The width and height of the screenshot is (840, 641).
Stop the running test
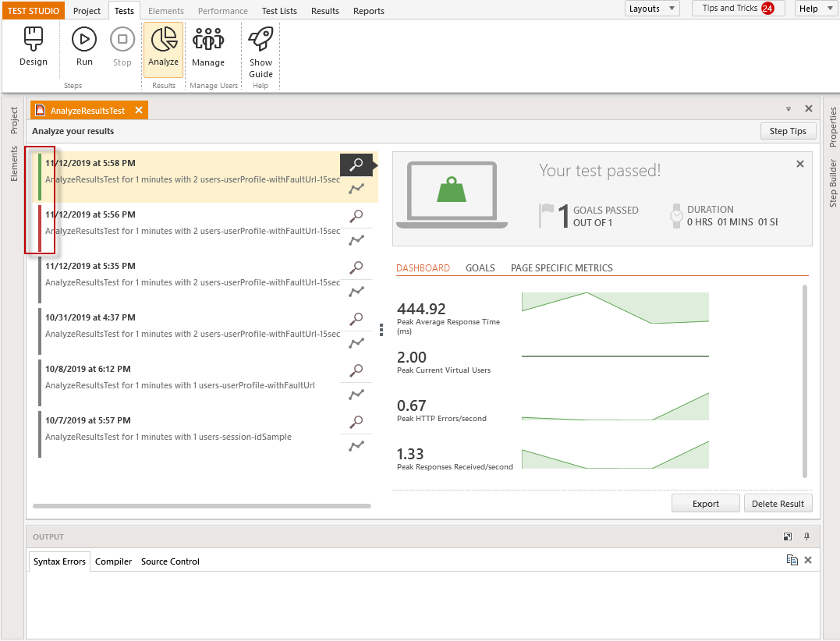pyautogui.click(x=122, y=47)
